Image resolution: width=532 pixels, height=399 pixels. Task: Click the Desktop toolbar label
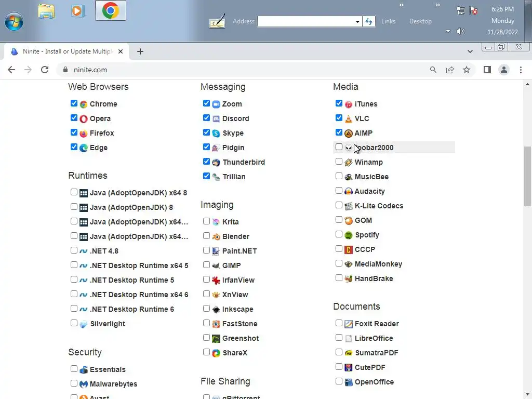click(x=420, y=21)
